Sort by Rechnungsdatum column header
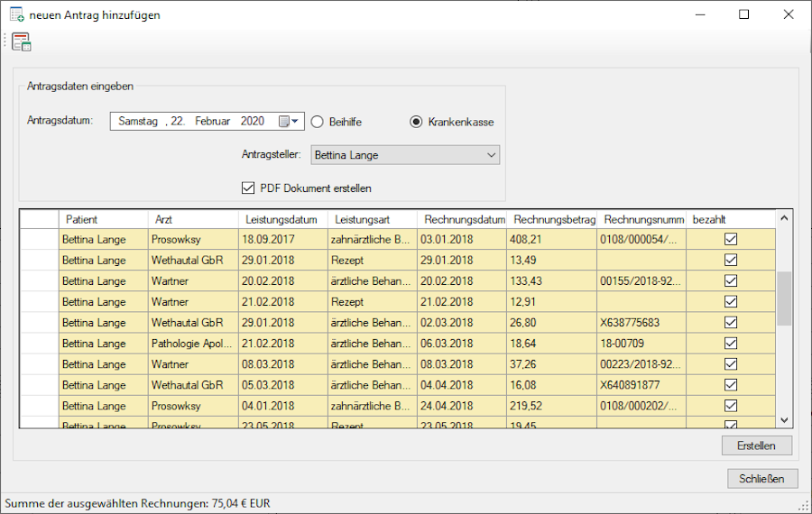812x514 pixels. coord(464,220)
